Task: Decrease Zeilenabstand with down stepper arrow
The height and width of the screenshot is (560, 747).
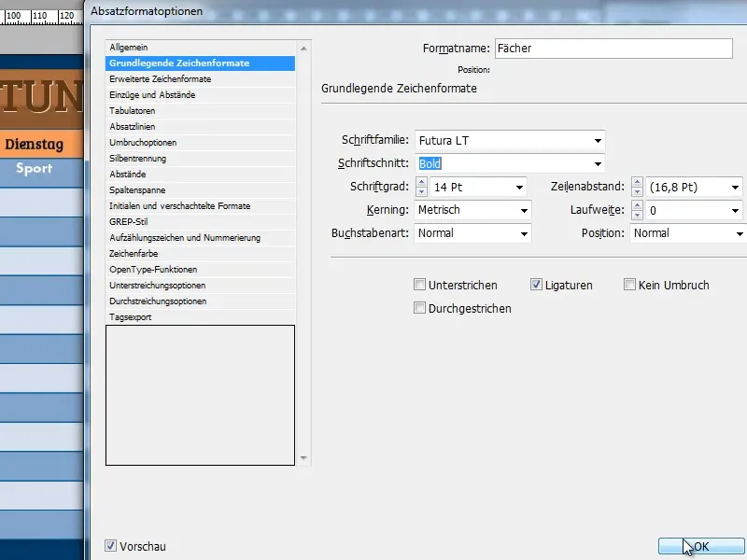Action: (637, 191)
